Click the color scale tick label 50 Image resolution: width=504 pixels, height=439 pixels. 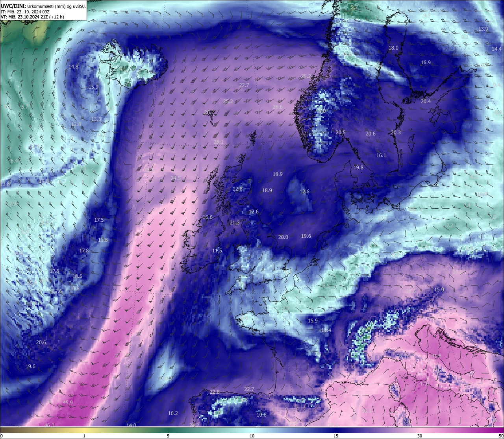click(500, 436)
